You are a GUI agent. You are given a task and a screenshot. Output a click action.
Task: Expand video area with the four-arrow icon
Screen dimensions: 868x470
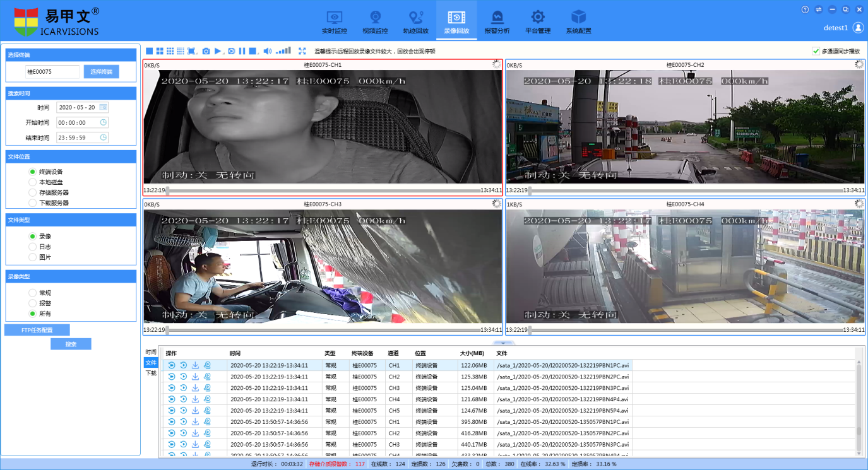[x=302, y=51]
